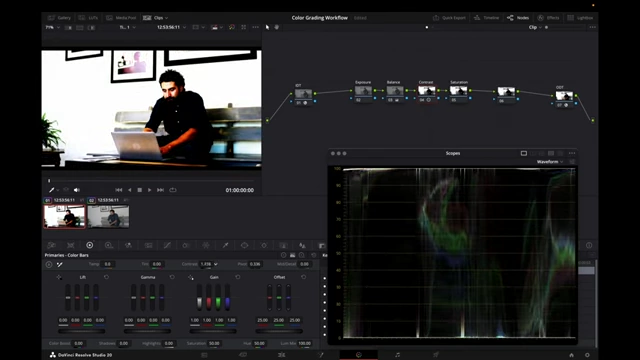This screenshot has height=360, width=640.
Task: Open Project Settings gear at bottom right
Action: [587, 355]
